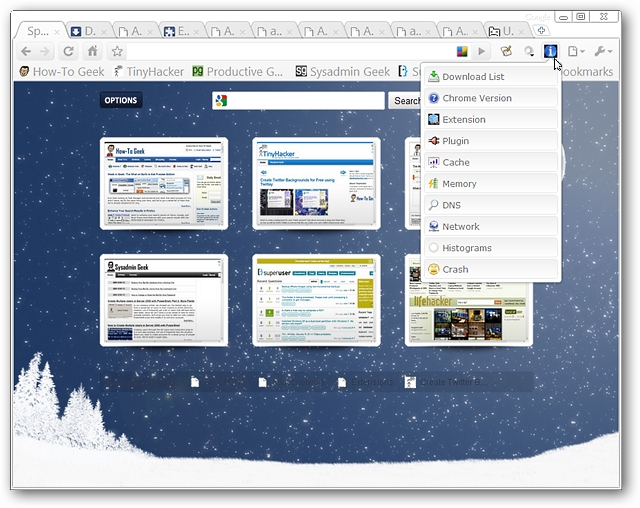The image size is (640, 508).
Task: Open Create Twitter B... recently closed link
Action: [x=447, y=382]
